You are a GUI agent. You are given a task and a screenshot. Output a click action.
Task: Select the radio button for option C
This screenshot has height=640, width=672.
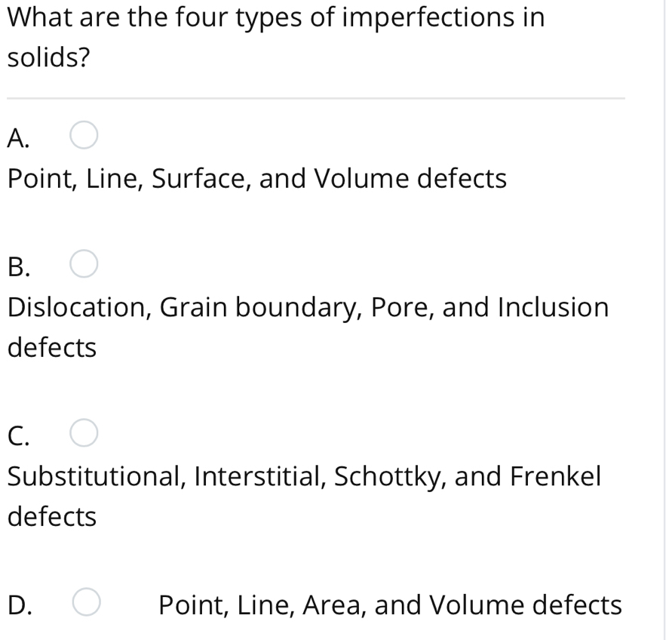coord(84,434)
